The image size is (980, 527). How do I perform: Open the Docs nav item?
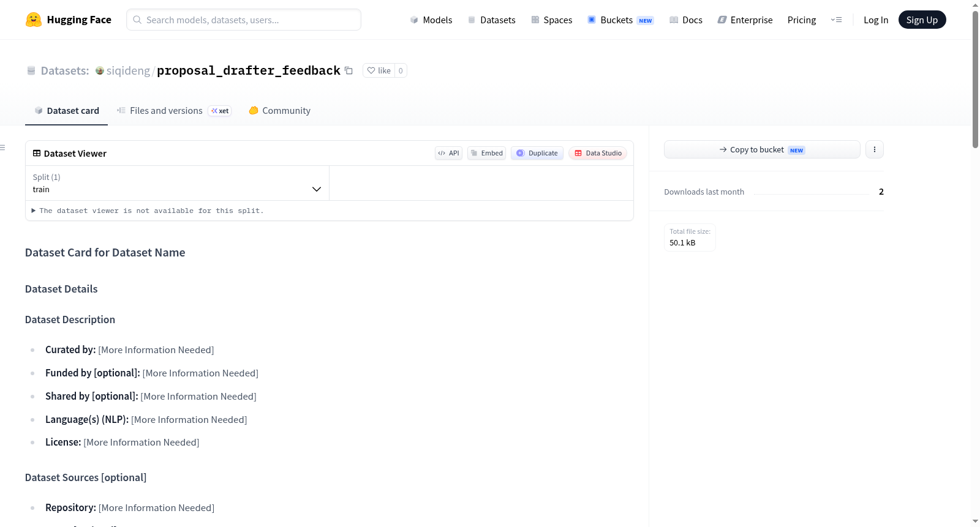click(x=686, y=20)
